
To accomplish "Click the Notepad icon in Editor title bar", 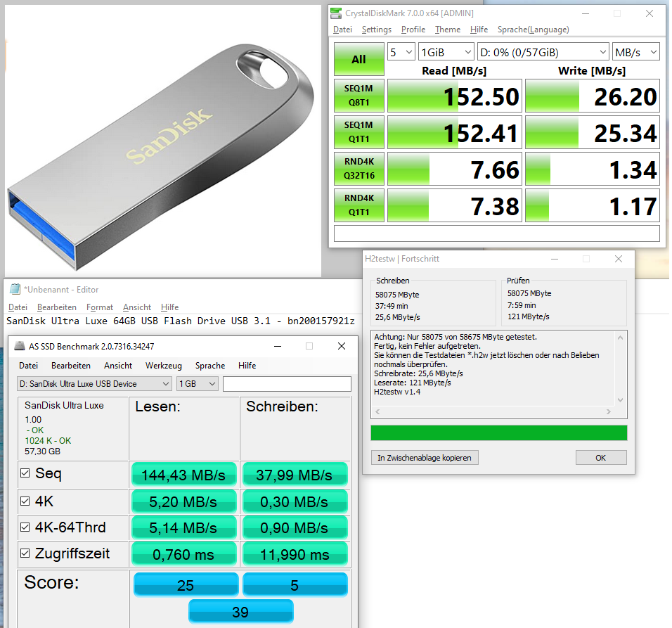I will tap(15, 289).
